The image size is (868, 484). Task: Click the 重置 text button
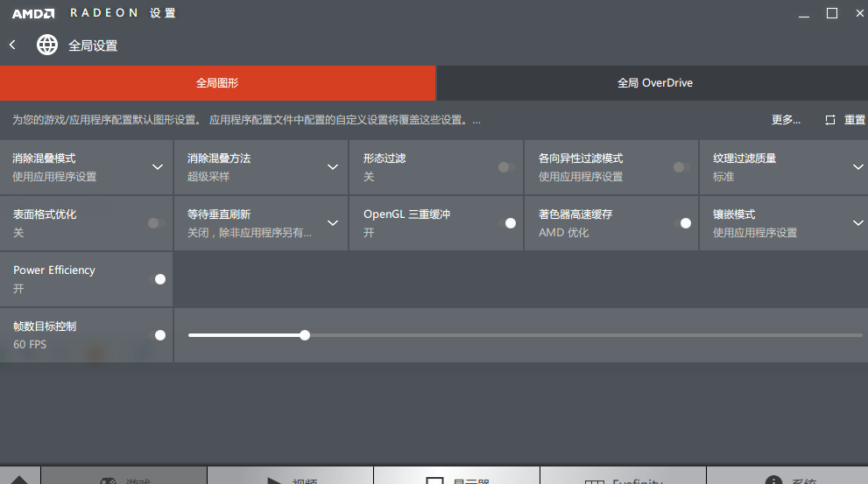[x=854, y=120]
